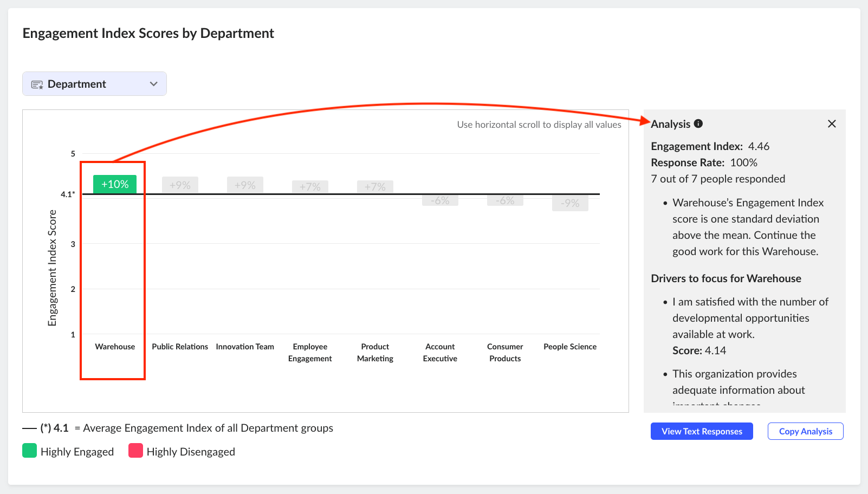868x494 pixels.
Task: Click the 'Use horizontal scroll to display all values' hint
Action: (x=539, y=125)
